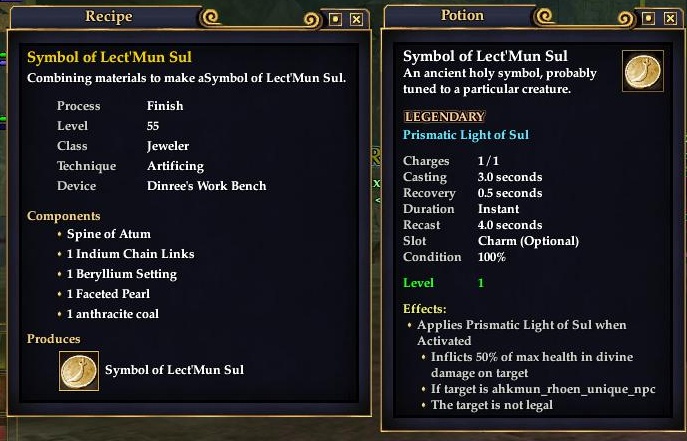
Task: Click the Indium Chain Links component
Action: click(x=131, y=254)
